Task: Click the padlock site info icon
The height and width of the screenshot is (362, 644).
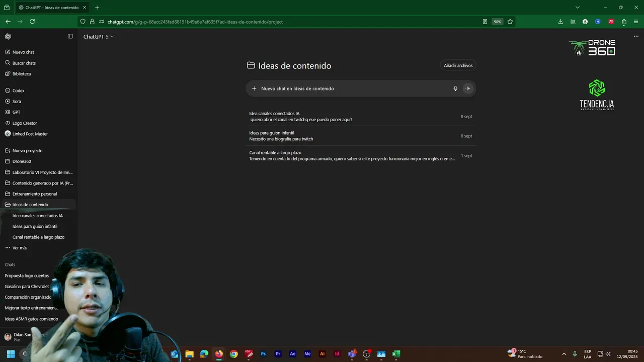Action: point(92,22)
